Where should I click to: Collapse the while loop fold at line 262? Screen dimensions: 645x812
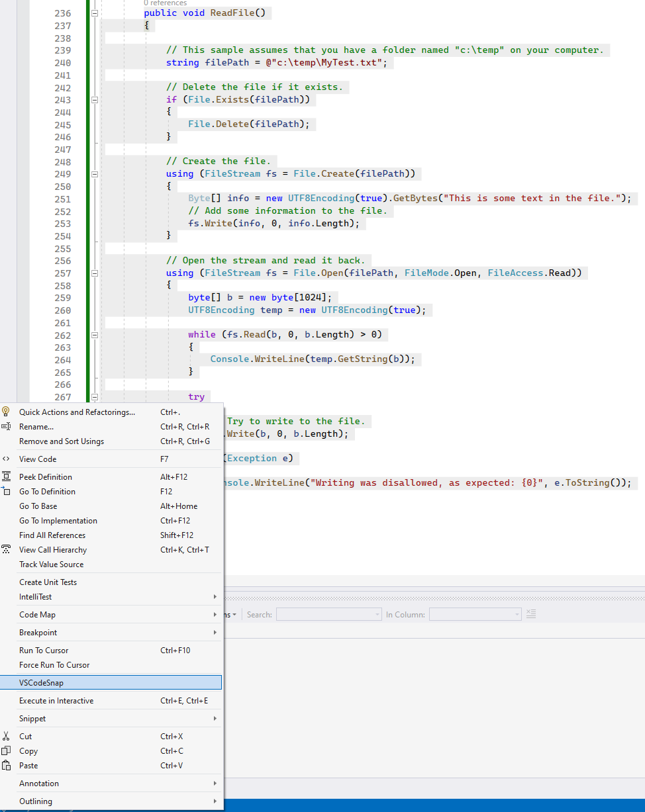pyautogui.click(x=95, y=335)
